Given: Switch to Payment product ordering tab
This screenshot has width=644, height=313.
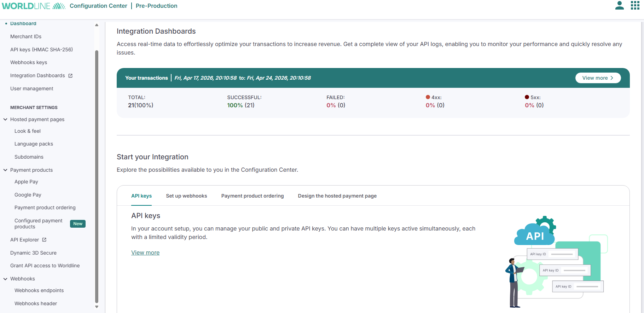Looking at the screenshot, I should tap(253, 196).
